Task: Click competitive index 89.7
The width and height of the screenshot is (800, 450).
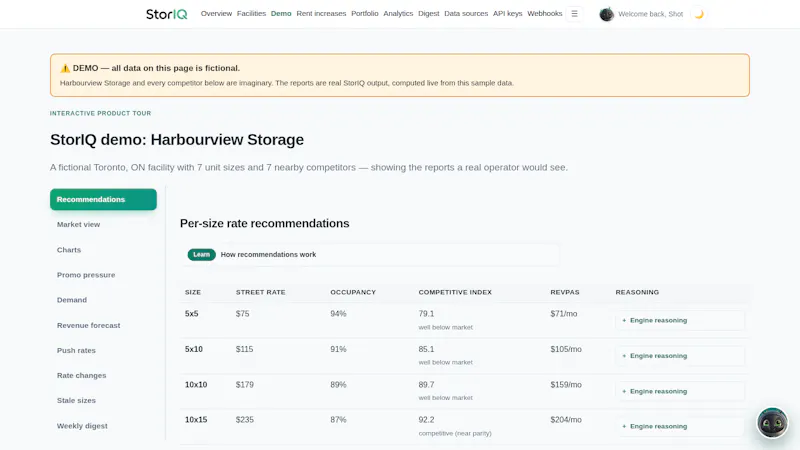Action: click(x=426, y=385)
